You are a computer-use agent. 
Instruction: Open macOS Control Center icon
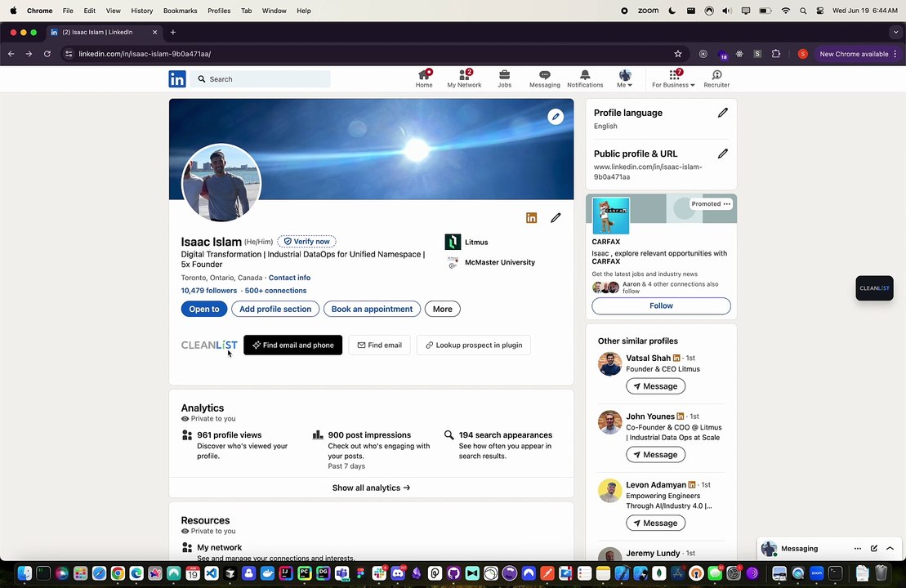coord(820,11)
